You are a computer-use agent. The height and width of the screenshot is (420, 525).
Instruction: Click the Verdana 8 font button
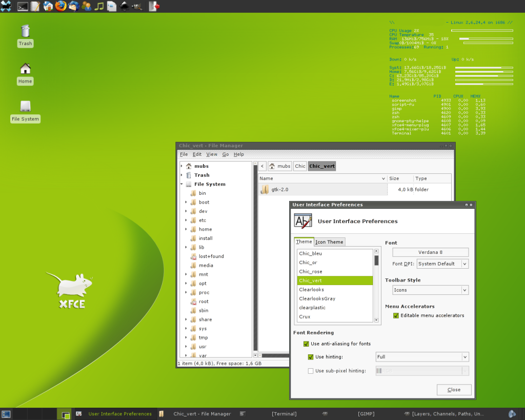click(430, 252)
